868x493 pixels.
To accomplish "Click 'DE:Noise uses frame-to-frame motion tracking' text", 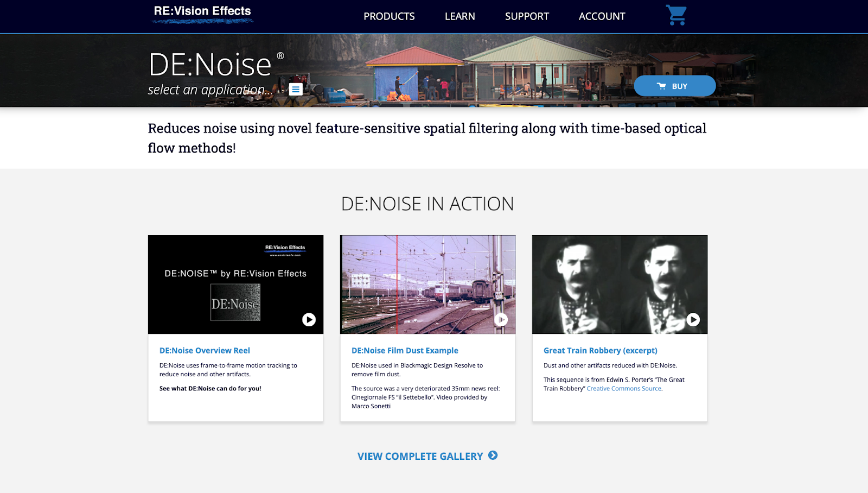I will (x=228, y=370).
